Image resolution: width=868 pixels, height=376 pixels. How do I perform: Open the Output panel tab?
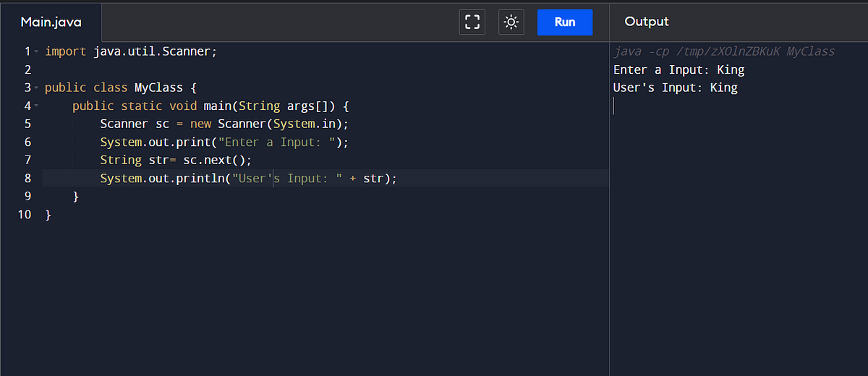(x=647, y=22)
